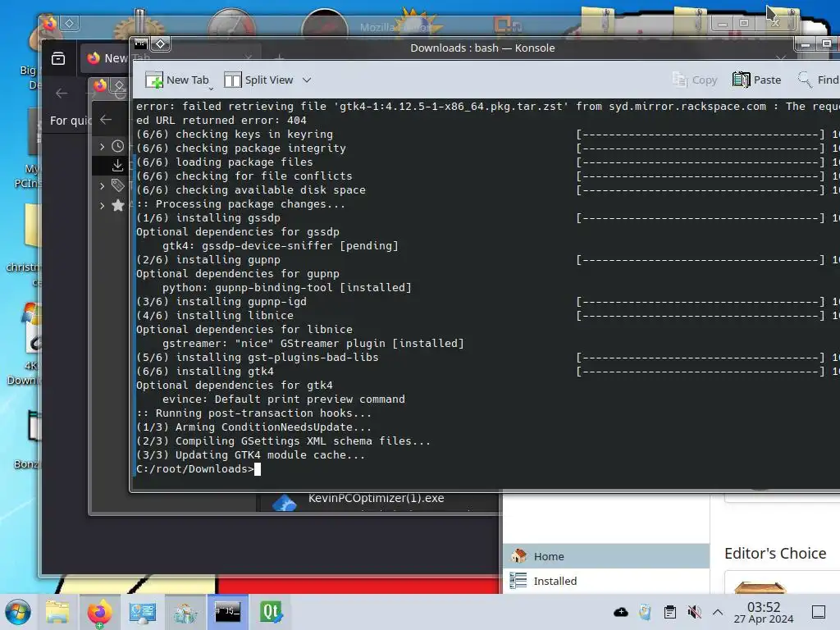Click the show desktop button
Viewport: 840px width, 630px height.
(x=819, y=612)
